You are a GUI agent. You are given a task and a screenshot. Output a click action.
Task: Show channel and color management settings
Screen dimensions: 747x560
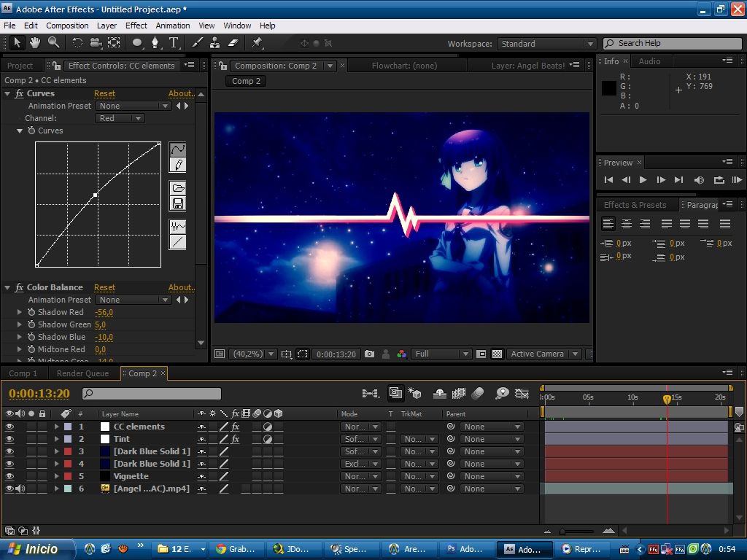pos(402,354)
